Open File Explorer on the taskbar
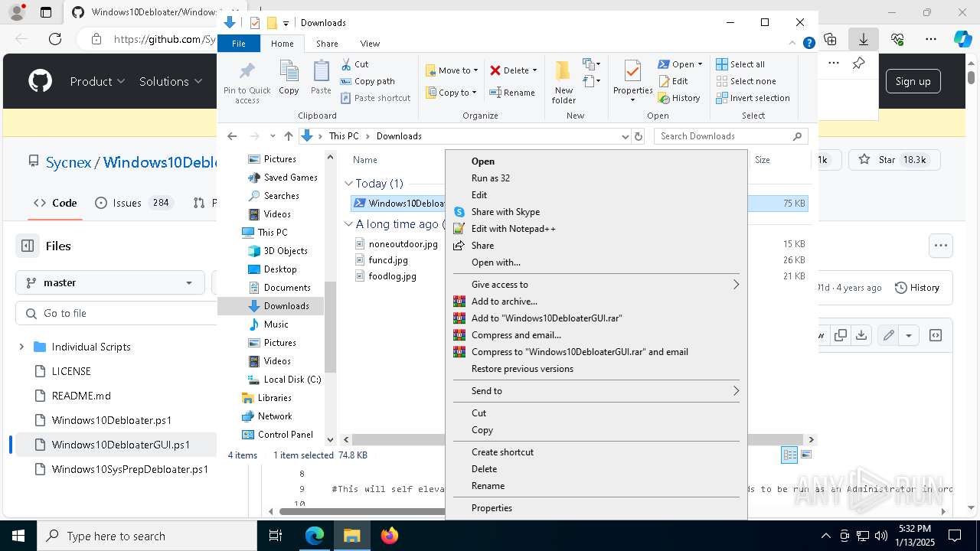 tap(352, 536)
